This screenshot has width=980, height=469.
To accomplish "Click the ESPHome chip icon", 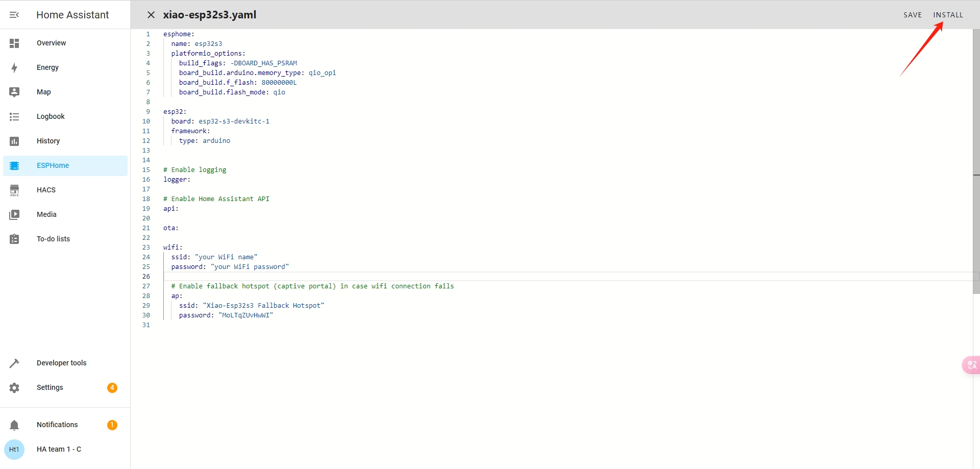I will click(x=14, y=166).
